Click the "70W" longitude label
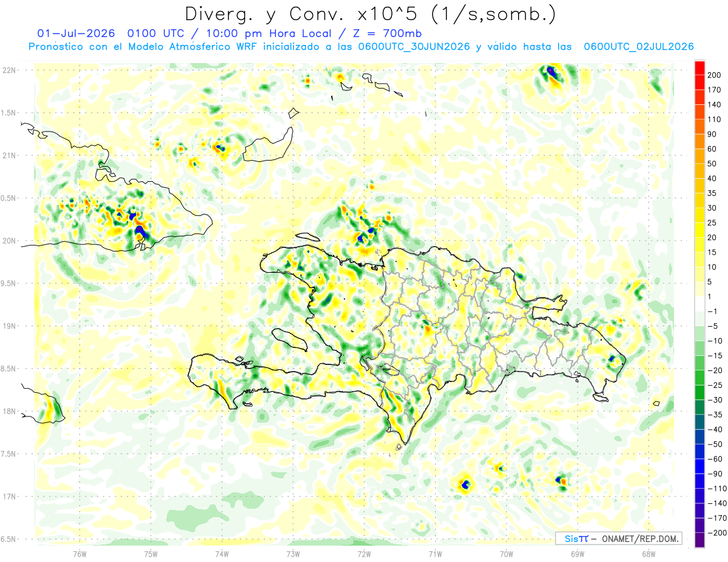 pos(507,554)
